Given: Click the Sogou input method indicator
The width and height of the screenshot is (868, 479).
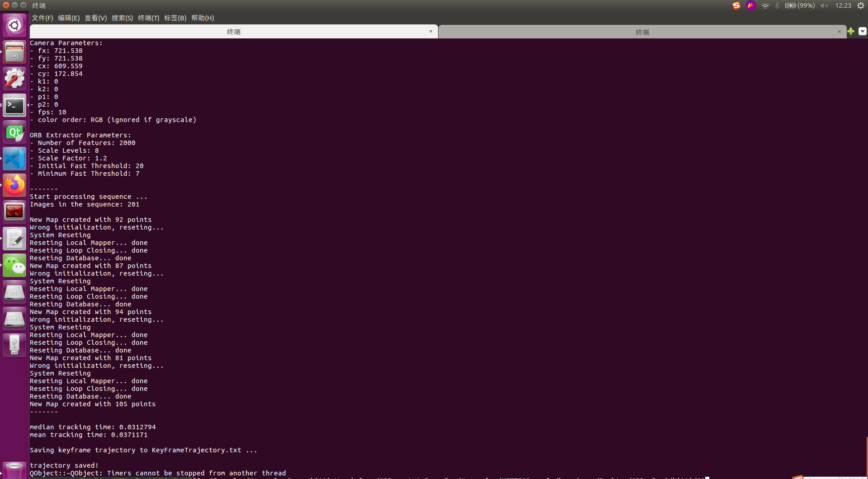Looking at the screenshot, I should click(x=736, y=5).
